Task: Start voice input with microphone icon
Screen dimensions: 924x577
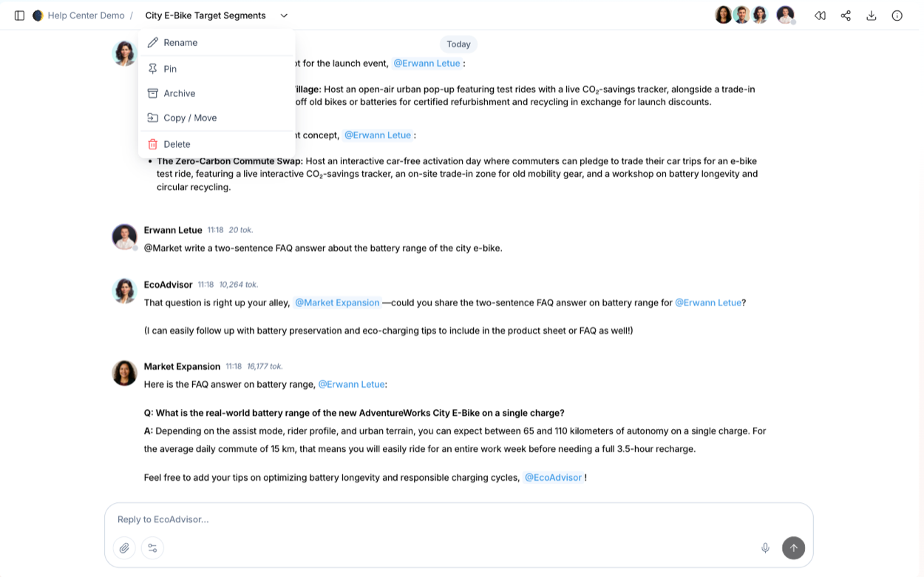Action: coord(765,548)
